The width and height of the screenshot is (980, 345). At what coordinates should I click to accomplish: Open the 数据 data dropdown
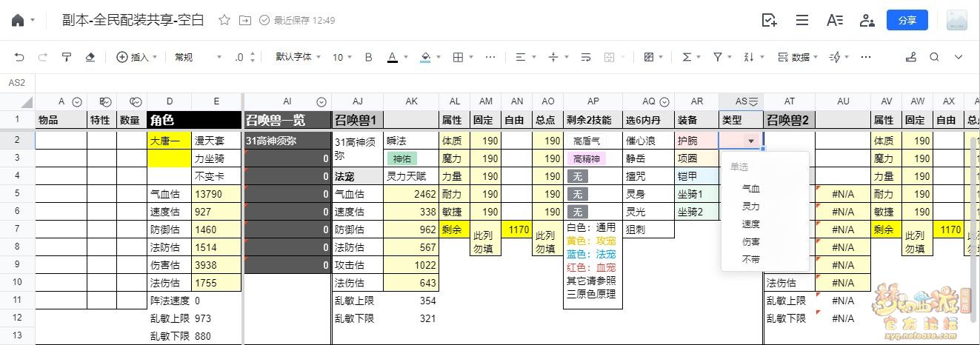799,57
